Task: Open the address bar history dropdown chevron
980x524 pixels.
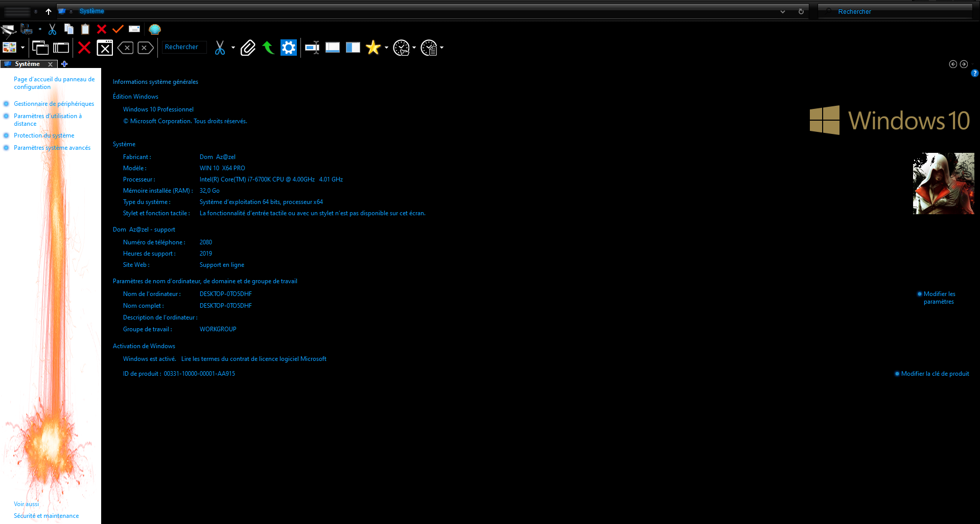Action: (783, 12)
